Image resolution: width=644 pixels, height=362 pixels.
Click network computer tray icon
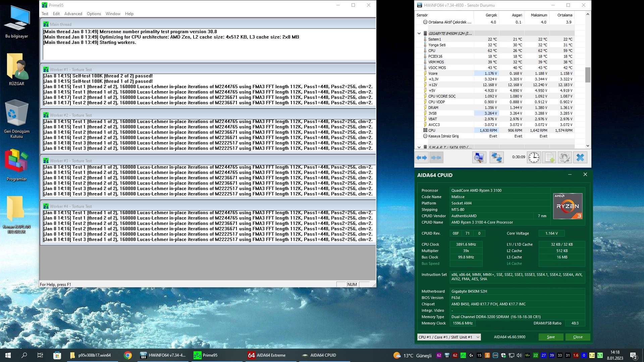[511, 355]
